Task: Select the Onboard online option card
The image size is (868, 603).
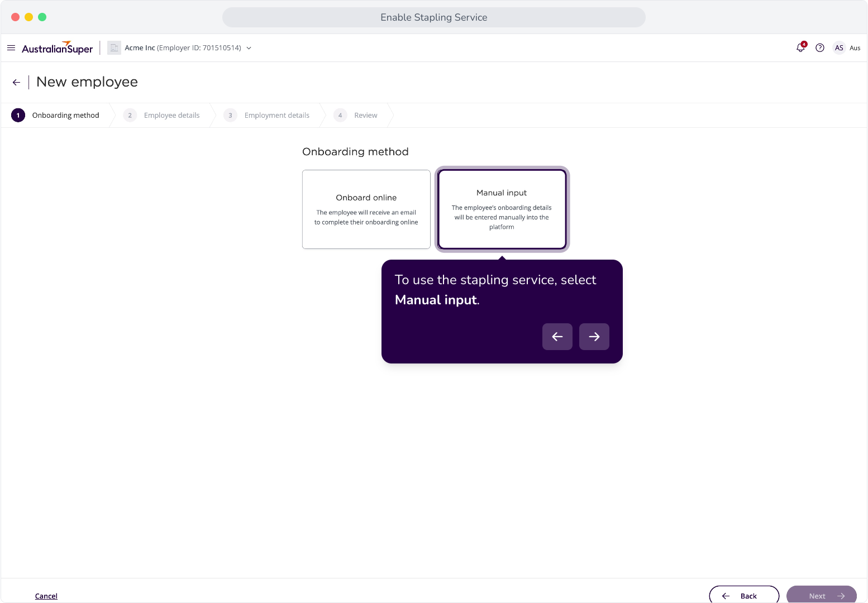Action: [366, 209]
